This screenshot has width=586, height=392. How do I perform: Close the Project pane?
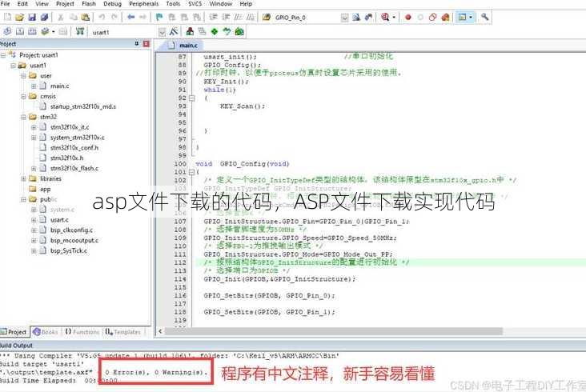click(x=146, y=44)
